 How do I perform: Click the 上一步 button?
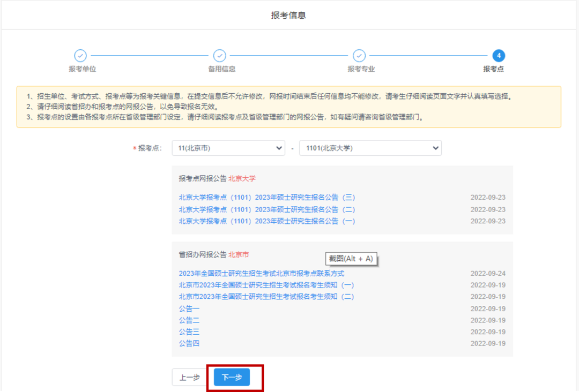190,378
